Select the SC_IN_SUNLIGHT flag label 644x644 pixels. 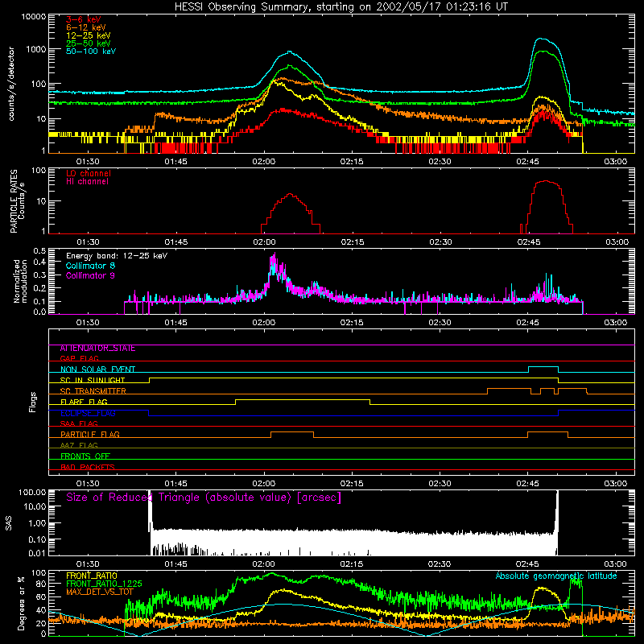point(93,380)
